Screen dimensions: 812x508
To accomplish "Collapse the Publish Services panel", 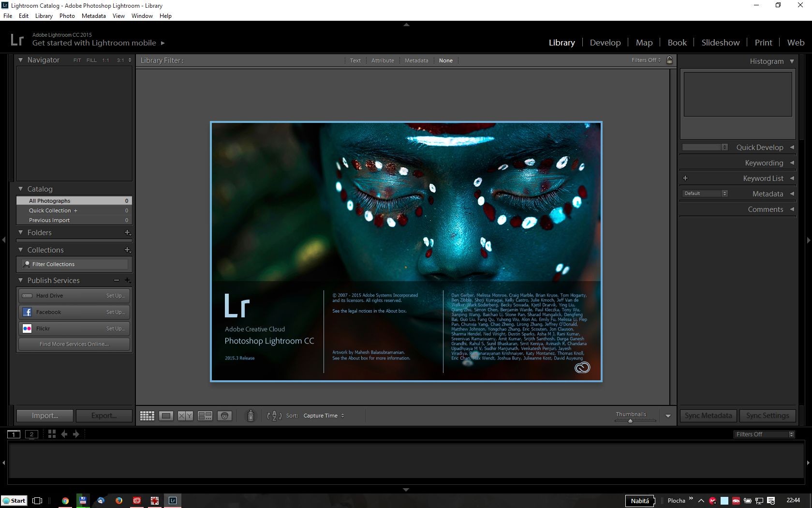I will pyautogui.click(x=21, y=281).
